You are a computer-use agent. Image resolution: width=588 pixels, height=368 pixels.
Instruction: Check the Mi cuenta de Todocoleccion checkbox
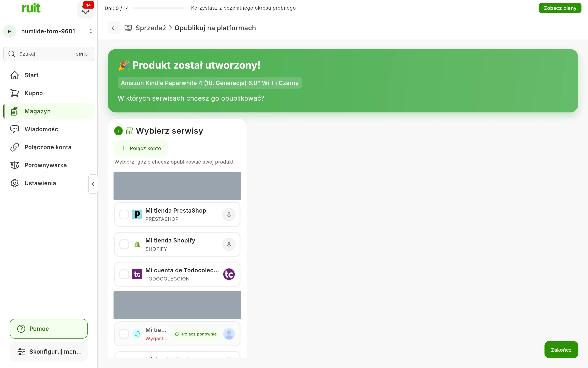coord(124,274)
